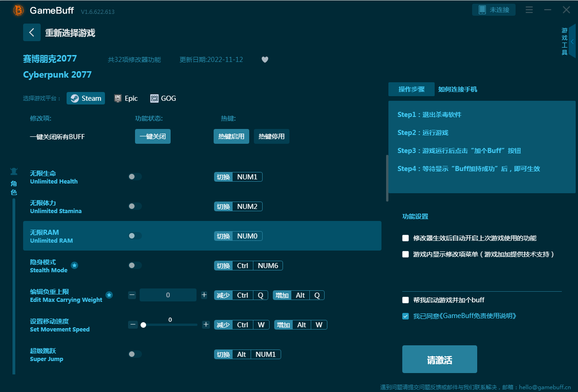
Task: Click Step3 instruction text
Action: pyautogui.click(x=459, y=151)
